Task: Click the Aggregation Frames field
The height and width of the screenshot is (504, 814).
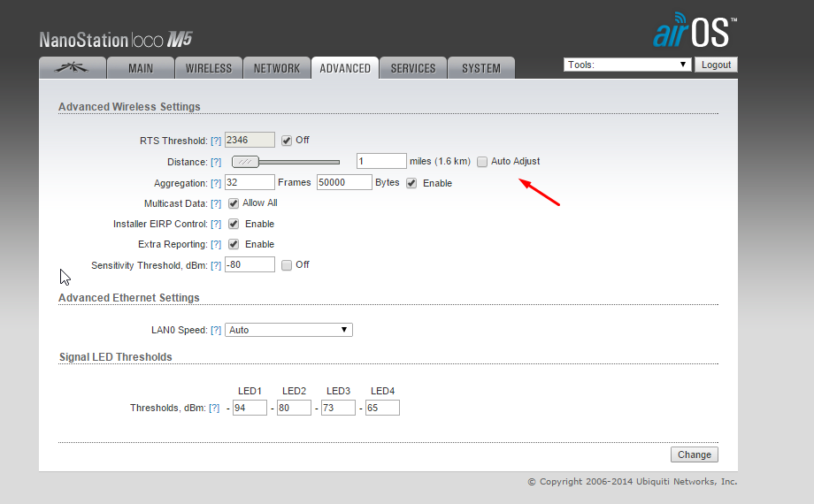Action: point(250,182)
